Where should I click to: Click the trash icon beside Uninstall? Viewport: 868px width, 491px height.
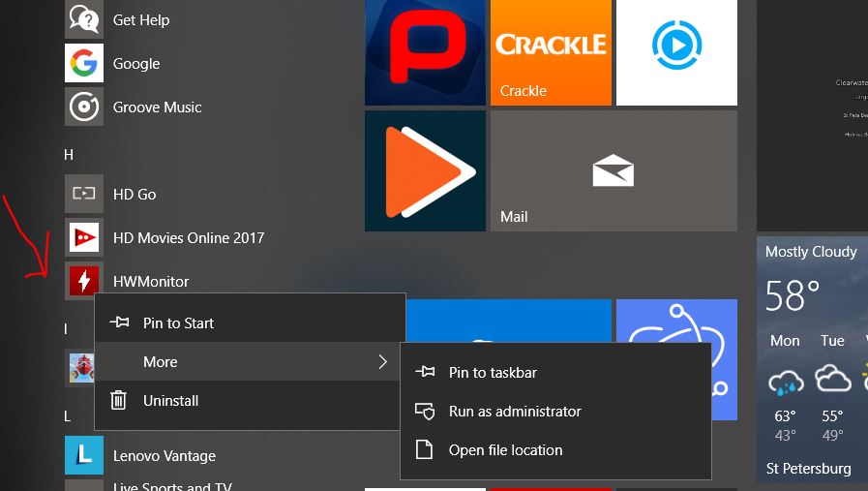pos(118,400)
